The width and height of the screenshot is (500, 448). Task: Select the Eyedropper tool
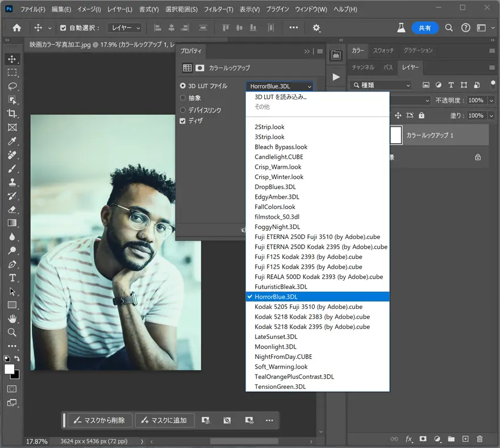12,141
